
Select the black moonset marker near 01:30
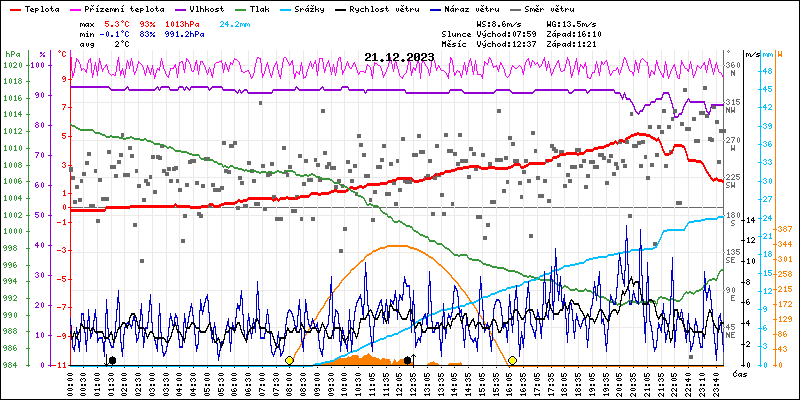(112, 360)
